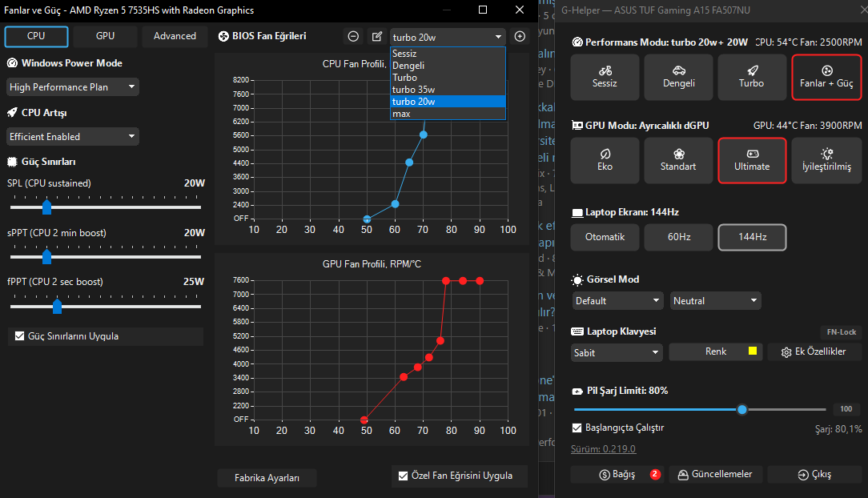The height and width of the screenshot is (498, 868).
Task: Click the Pil Şarj Limiti battery icon
Action: [x=577, y=392]
